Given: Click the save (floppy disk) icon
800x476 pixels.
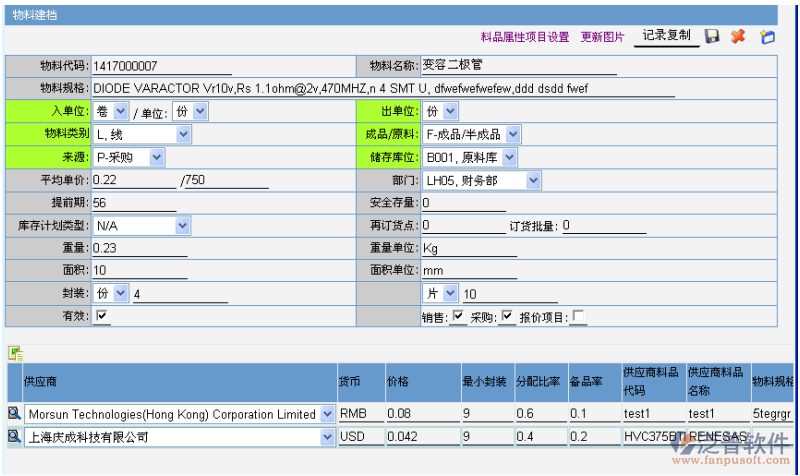Looking at the screenshot, I should tap(712, 37).
